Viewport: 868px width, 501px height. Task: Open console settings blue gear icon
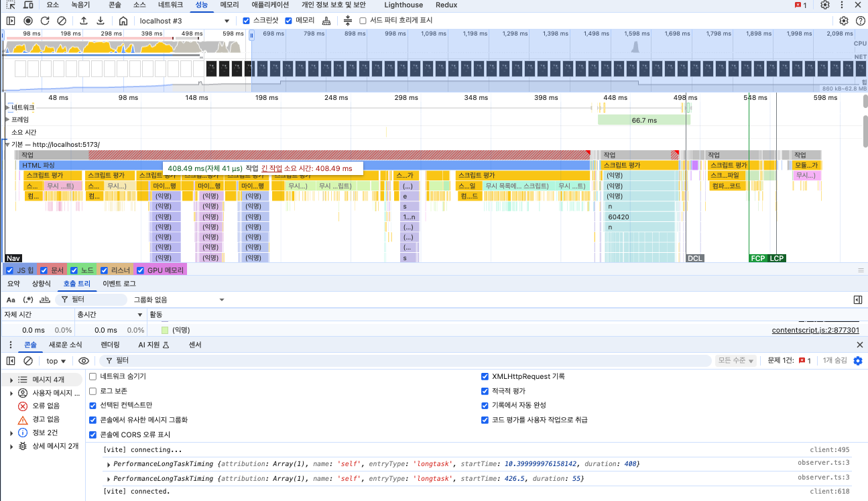(858, 361)
